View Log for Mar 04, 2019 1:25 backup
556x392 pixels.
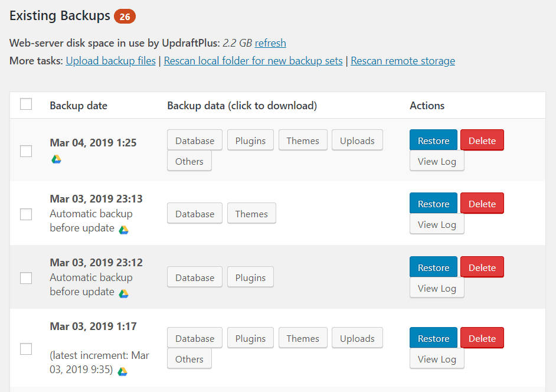(437, 161)
